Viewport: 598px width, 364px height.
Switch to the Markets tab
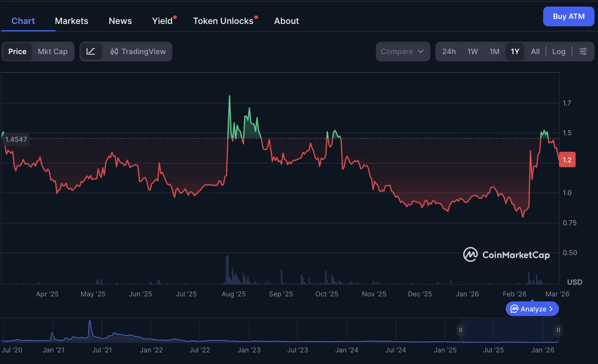point(71,21)
